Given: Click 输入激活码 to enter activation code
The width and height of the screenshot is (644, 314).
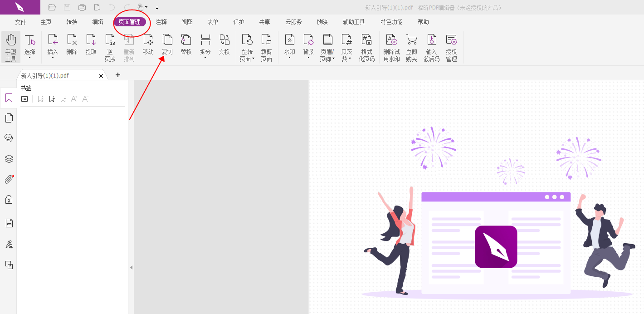Looking at the screenshot, I should 431,47.
